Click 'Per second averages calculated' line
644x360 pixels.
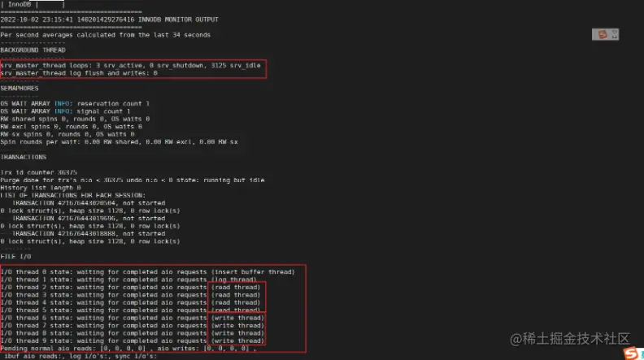tap(106, 35)
